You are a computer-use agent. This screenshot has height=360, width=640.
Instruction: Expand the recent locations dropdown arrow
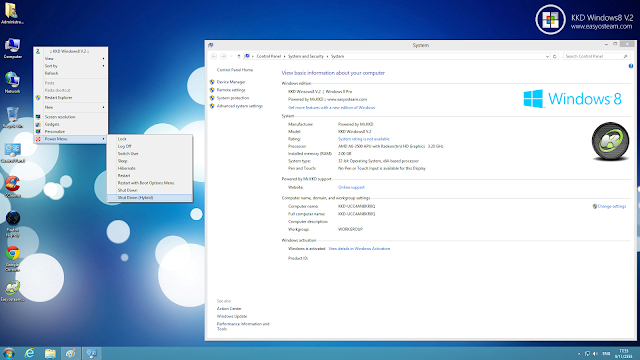231,56
